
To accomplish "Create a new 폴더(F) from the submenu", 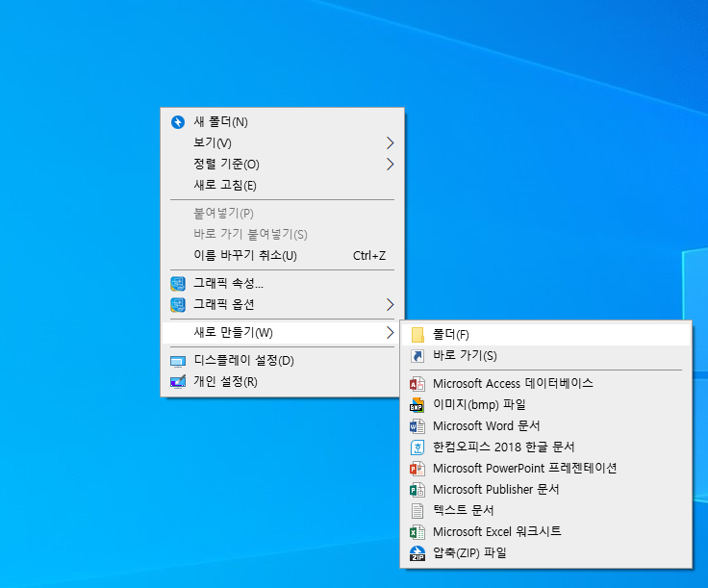I will click(450, 335).
